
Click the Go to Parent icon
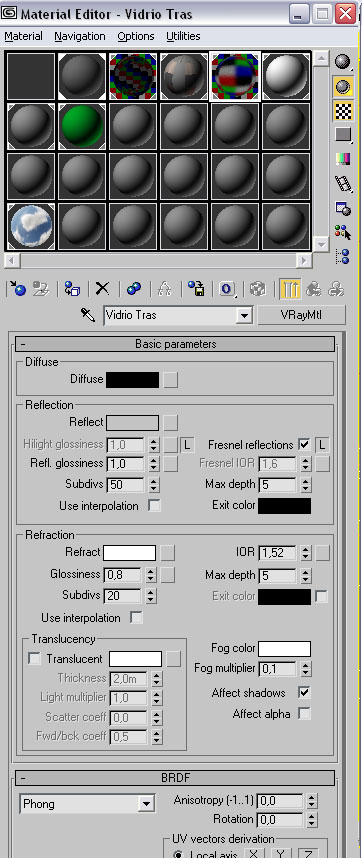click(x=313, y=288)
